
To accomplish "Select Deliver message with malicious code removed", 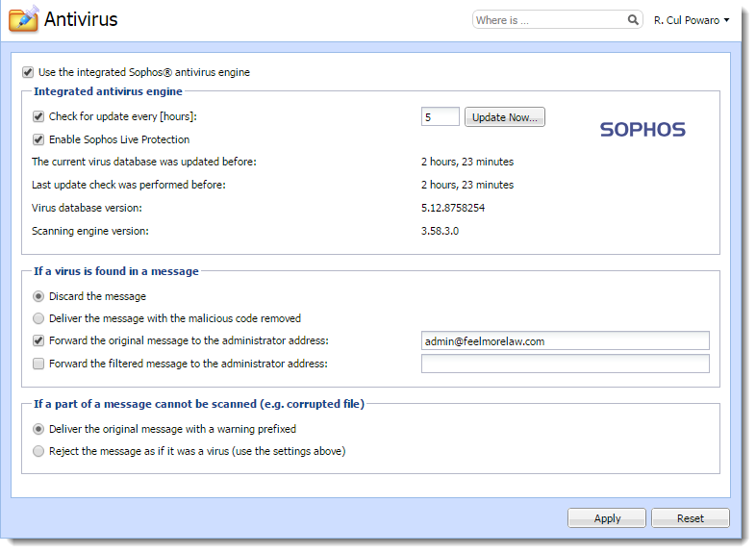I will click(x=38, y=318).
